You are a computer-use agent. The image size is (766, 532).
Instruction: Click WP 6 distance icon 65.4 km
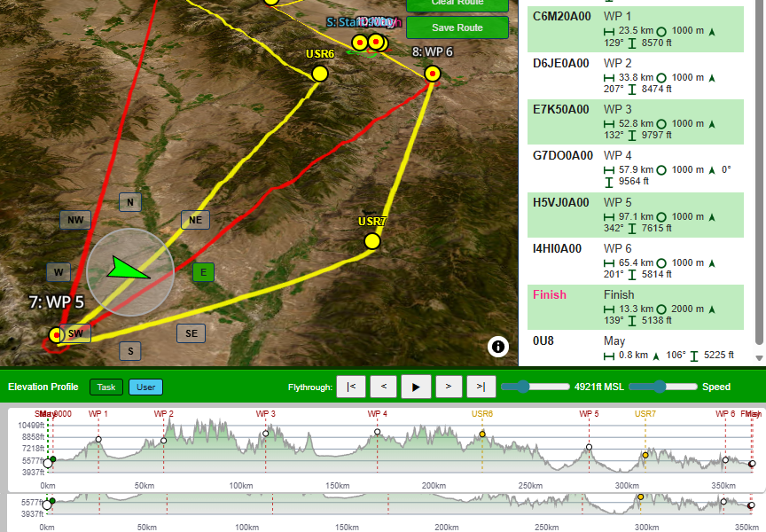(609, 264)
